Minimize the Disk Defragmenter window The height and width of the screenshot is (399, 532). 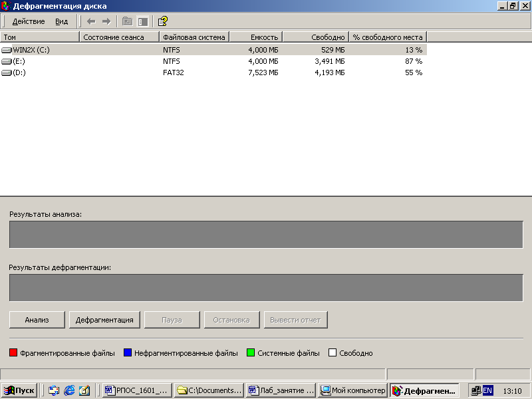click(503, 6)
